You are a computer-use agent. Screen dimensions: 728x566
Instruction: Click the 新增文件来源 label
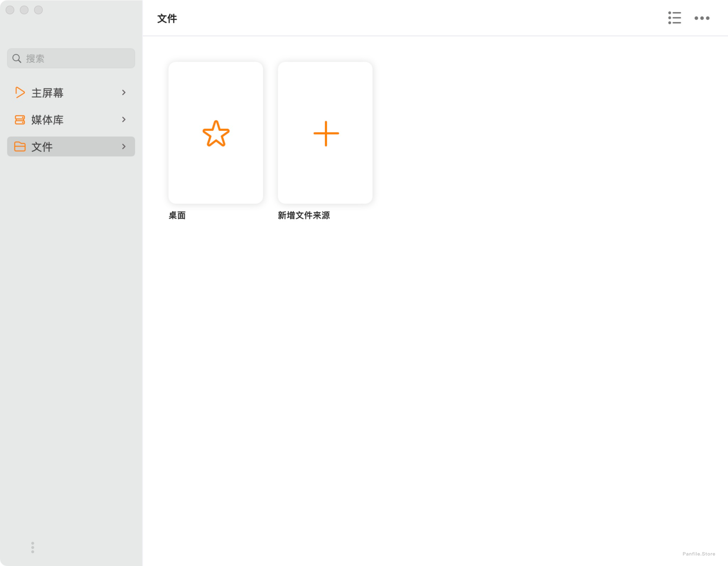[304, 215]
